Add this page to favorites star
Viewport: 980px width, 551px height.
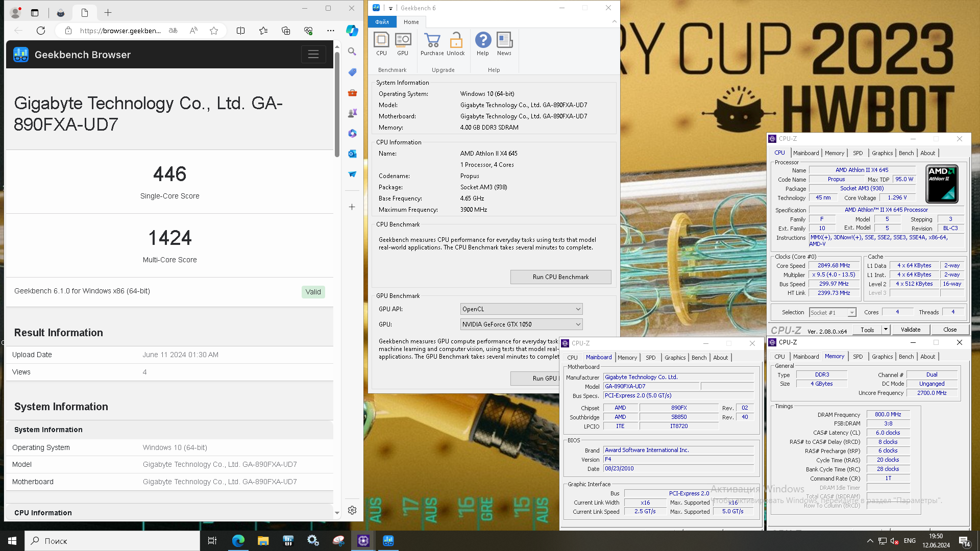point(214,31)
